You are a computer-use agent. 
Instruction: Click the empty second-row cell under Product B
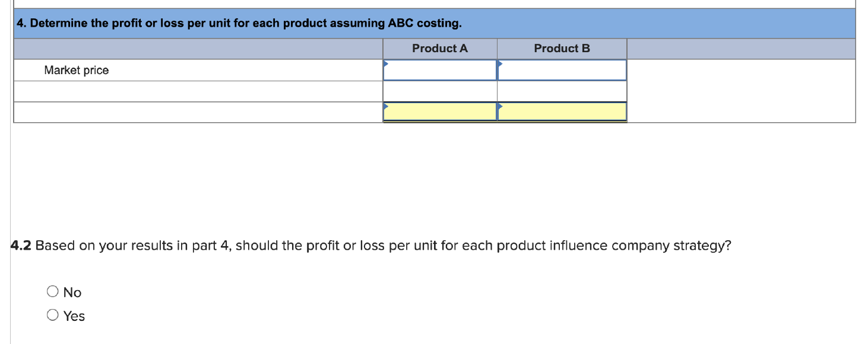pyautogui.click(x=562, y=90)
